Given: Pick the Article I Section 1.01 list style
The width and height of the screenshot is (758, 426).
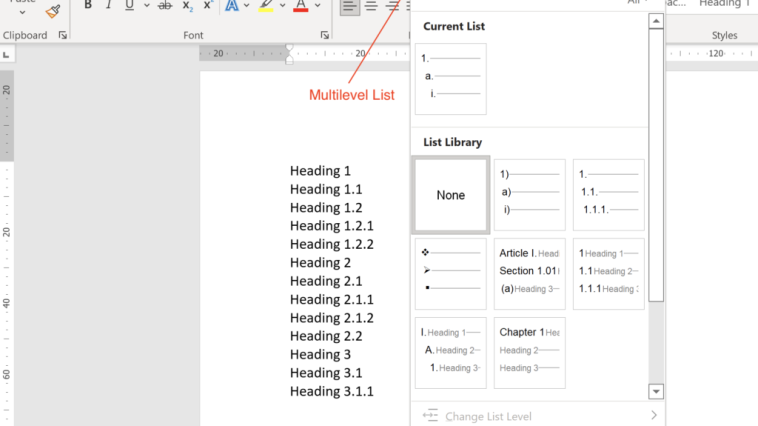Looking at the screenshot, I should [x=529, y=274].
